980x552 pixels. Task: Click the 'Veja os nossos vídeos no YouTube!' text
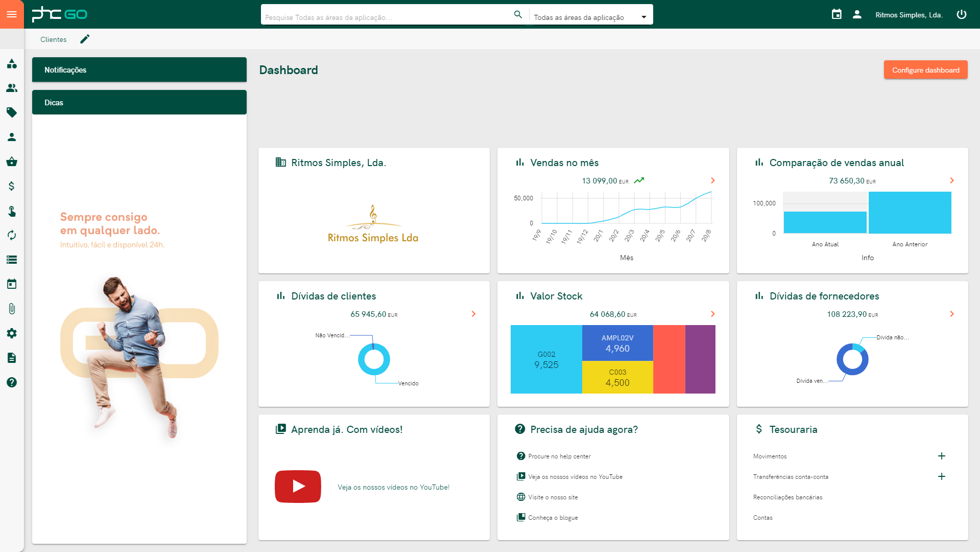click(393, 487)
